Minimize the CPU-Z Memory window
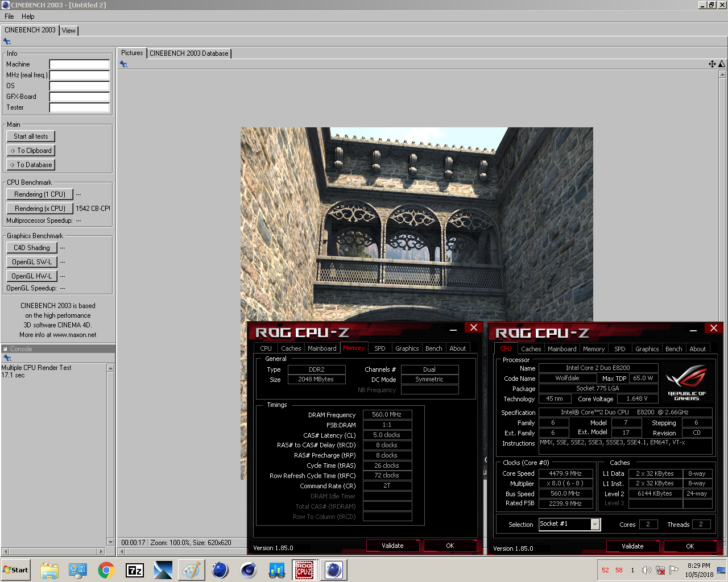Viewport: 728px width, 582px height. click(453, 329)
